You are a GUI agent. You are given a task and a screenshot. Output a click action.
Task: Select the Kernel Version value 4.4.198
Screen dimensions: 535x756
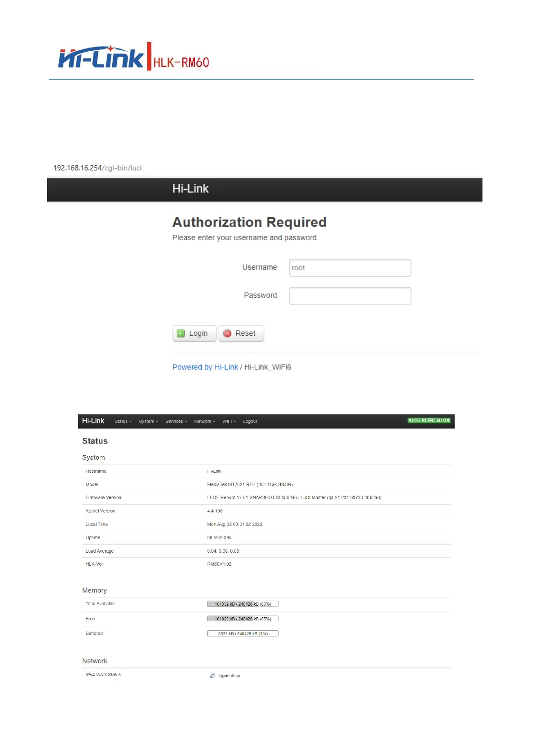pos(215,511)
